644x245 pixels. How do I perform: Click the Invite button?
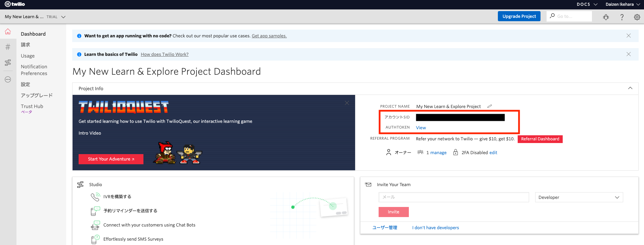pyautogui.click(x=393, y=212)
